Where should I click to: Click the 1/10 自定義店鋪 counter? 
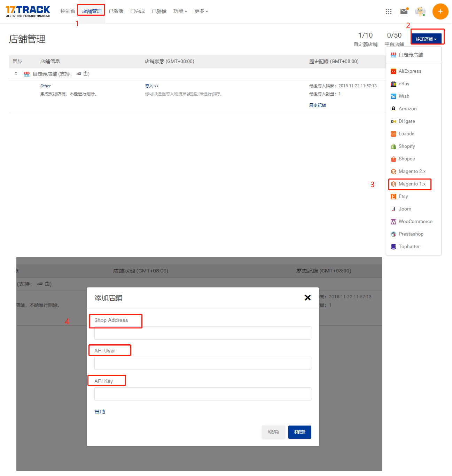[x=365, y=39]
